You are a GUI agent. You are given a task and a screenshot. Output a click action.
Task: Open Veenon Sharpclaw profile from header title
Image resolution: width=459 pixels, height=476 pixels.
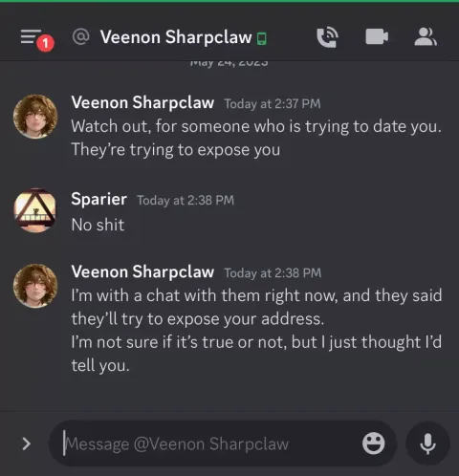click(x=176, y=37)
